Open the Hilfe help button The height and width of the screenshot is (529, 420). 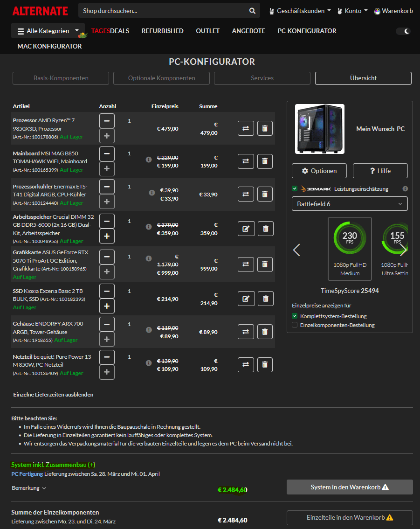point(380,171)
